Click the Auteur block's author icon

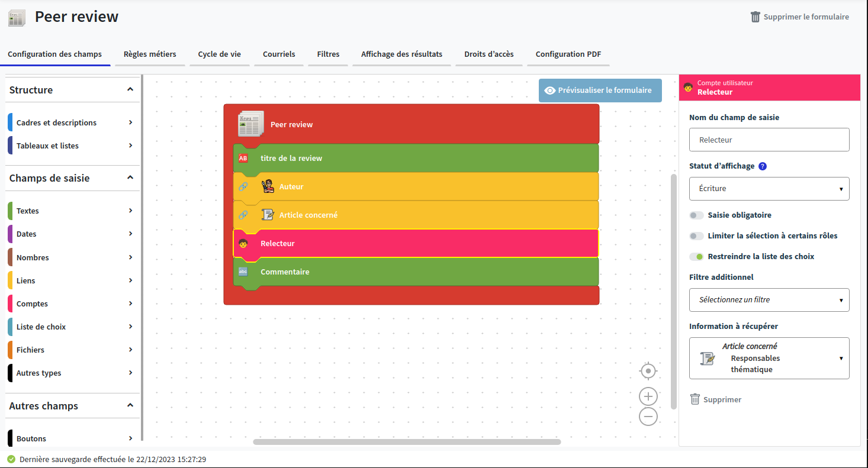point(268,186)
